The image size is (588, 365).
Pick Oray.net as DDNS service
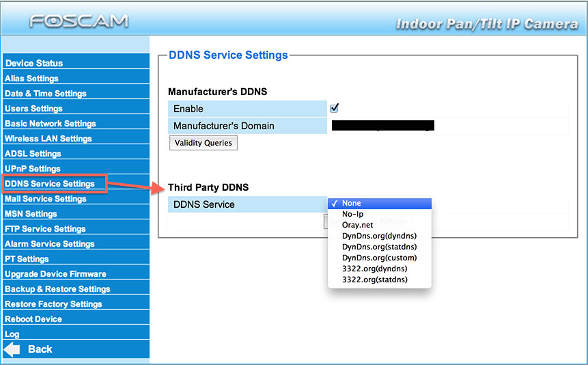click(x=357, y=225)
